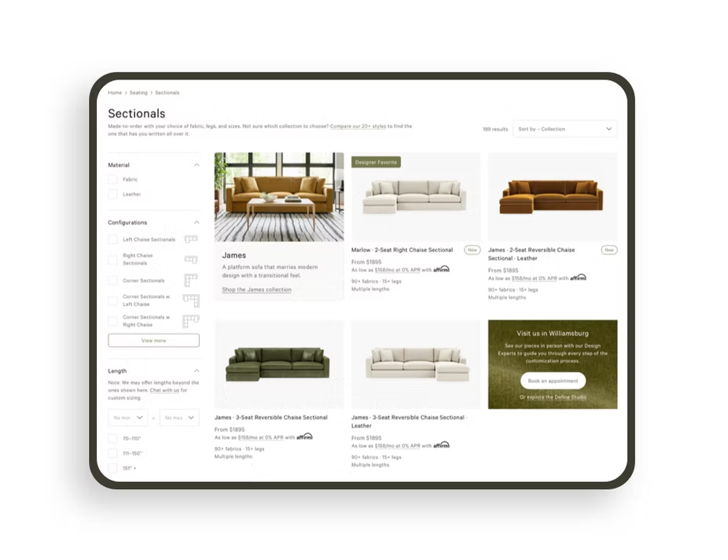
Task: Tick the Corner Sectionals checkbox
Action: (x=112, y=281)
